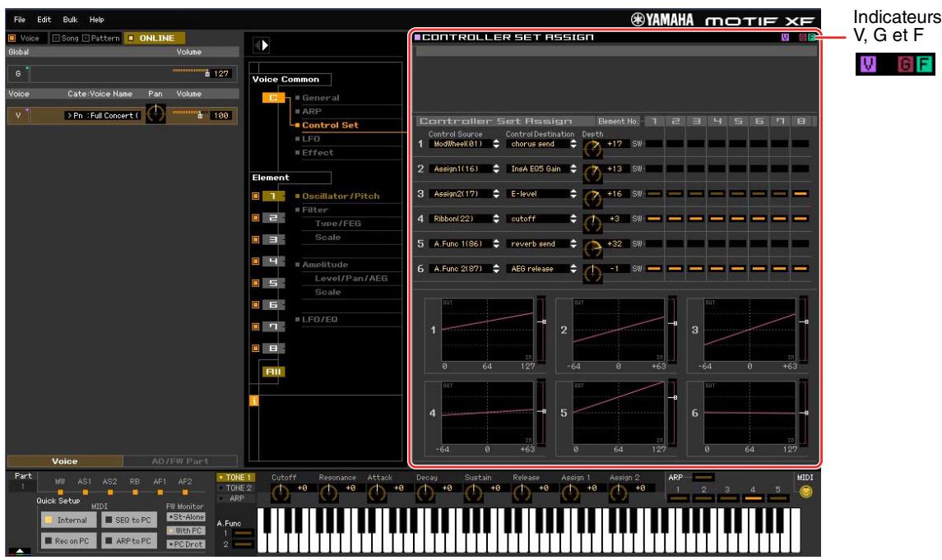Adjust the Global volume slider
The image size is (942, 560).
tap(190, 72)
